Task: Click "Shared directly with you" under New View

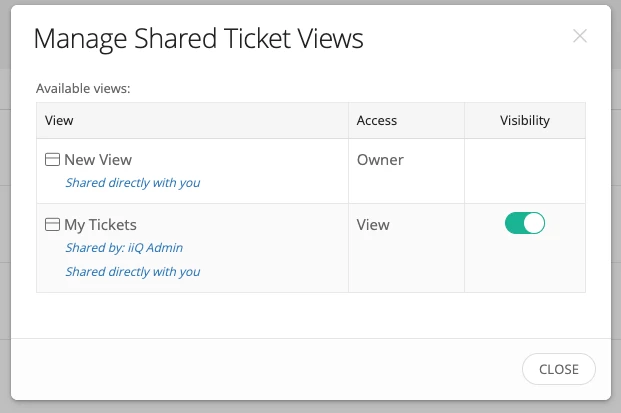Action: click(x=133, y=183)
